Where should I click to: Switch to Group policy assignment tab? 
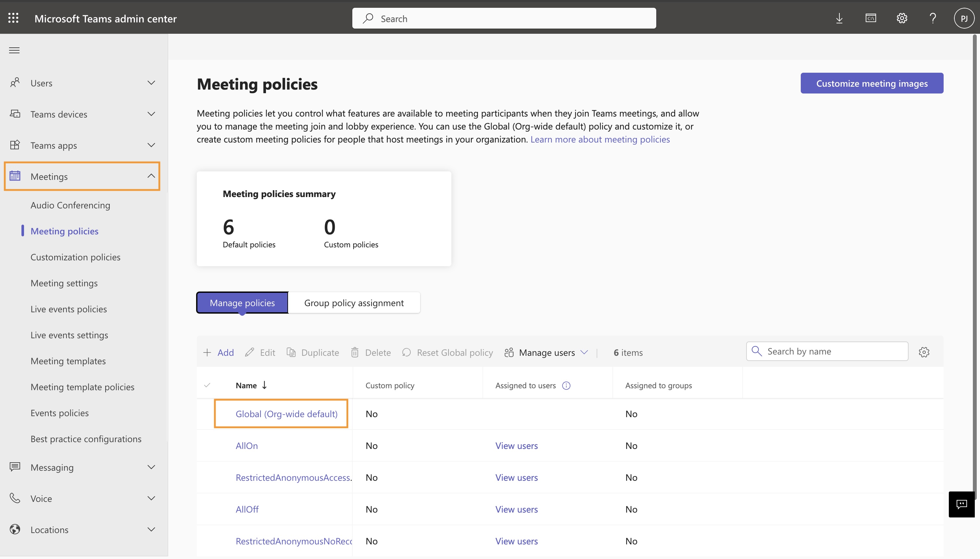[x=354, y=303]
